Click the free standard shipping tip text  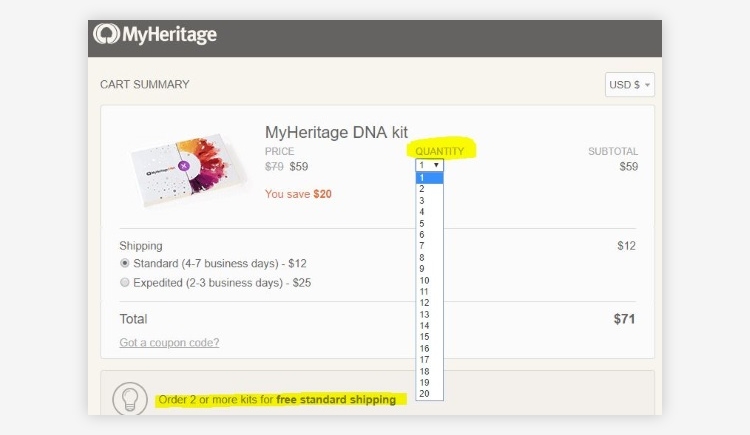(277, 400)
